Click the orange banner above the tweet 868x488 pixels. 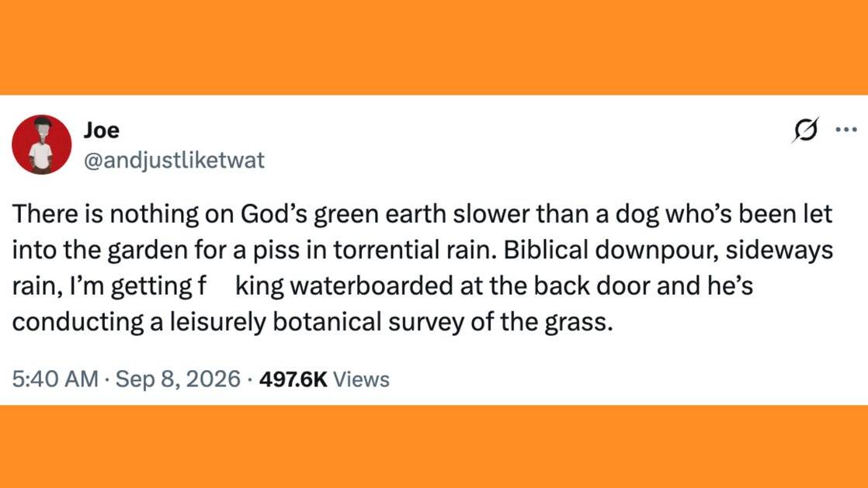tap(434, 47)
